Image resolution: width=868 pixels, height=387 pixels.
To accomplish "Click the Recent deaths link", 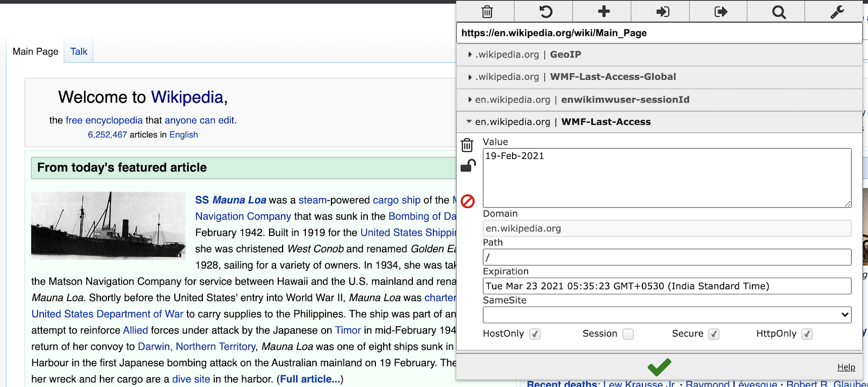I will click(x=562, y=383).
